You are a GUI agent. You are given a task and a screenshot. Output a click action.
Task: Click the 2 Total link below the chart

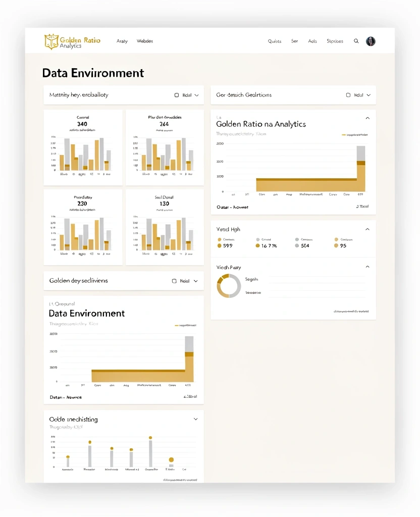click(x=363, y=207)
